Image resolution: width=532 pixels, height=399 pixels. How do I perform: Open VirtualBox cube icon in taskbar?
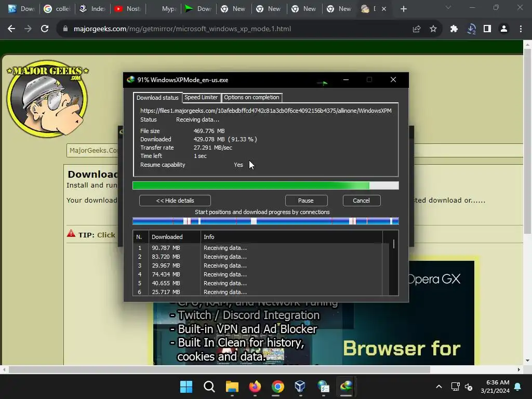(300, 387)
